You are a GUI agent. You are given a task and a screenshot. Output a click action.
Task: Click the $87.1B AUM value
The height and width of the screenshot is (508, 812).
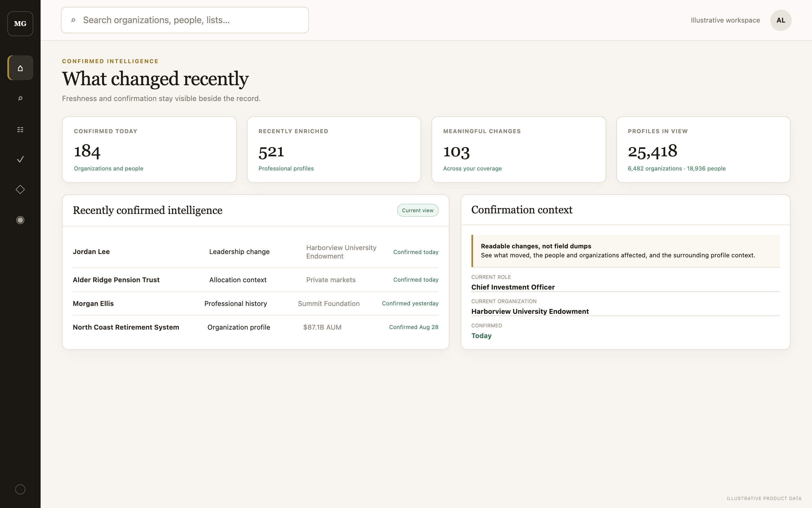322,327
